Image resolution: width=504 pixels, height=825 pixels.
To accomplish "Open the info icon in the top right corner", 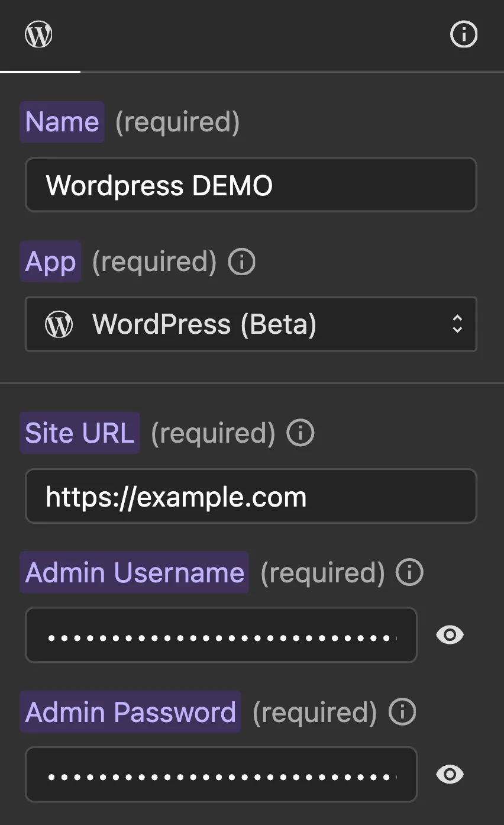I will (x=464, y=34).
